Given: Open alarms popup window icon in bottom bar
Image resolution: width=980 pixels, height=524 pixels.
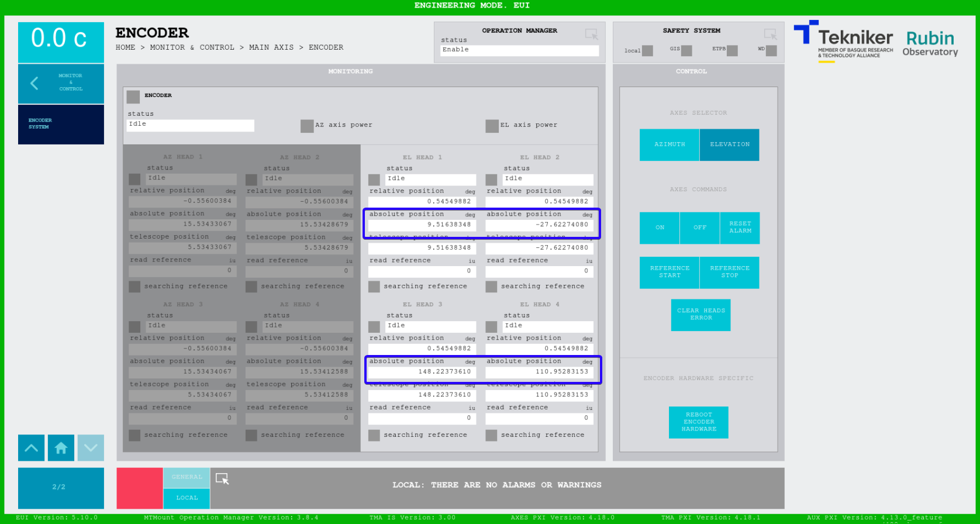Looking at the screenshot, I should click(x=222, y=478).
